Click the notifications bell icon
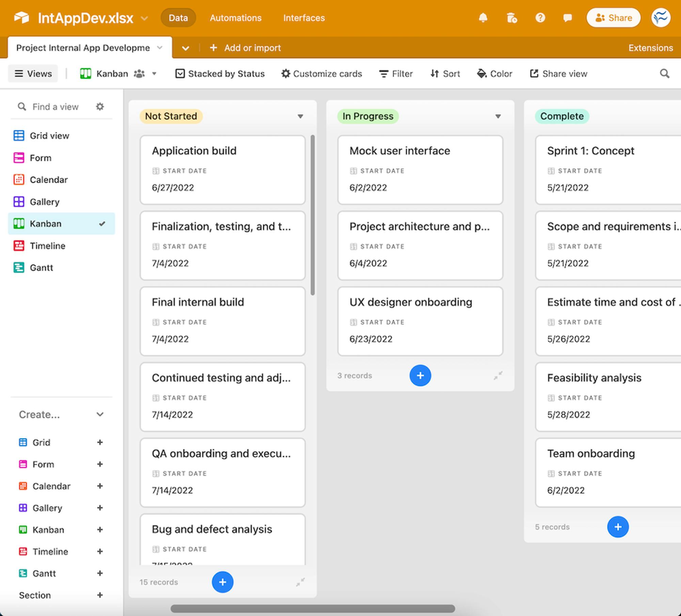Image resolution: width=681 pixels, height=616 pixels. coord(483,18)
